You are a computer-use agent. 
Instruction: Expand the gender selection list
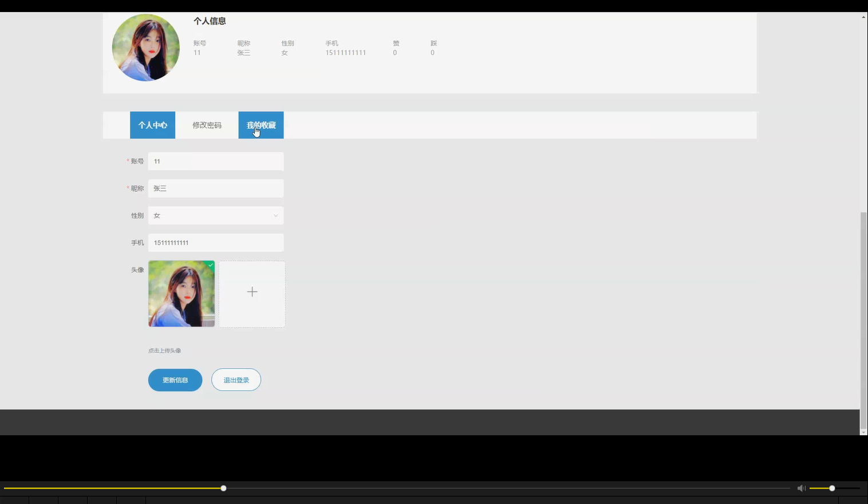(216, 215)
